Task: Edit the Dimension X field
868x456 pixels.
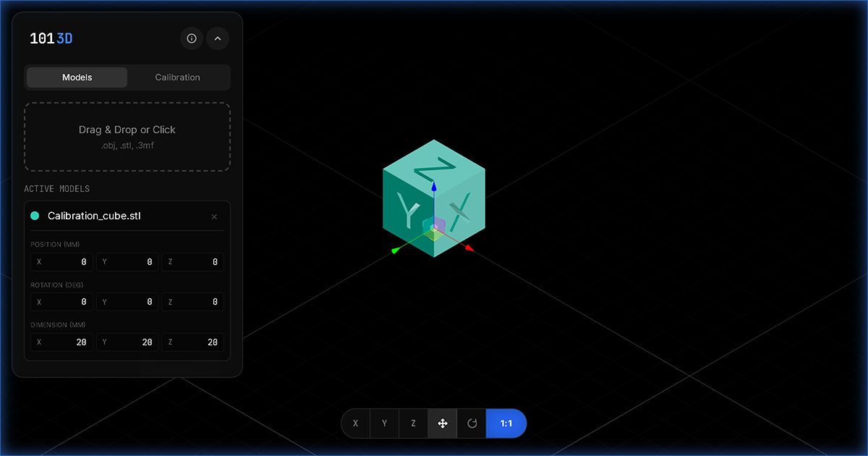Action: (x=61, y=342)
